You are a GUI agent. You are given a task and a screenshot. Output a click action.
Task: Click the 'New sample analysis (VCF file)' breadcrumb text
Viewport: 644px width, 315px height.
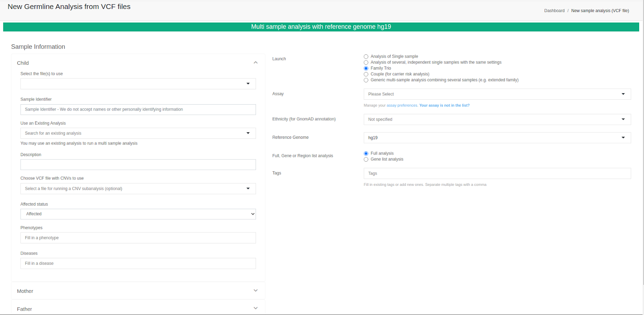coord(600,11)
